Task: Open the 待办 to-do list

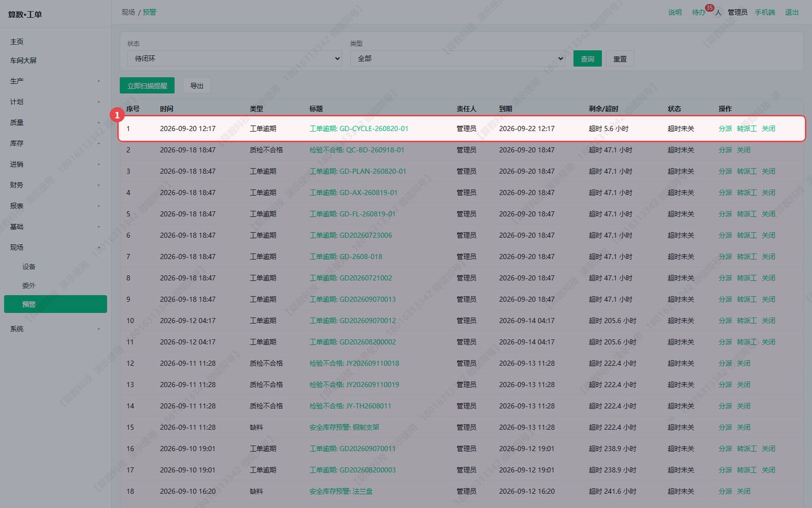Action: 699,12
